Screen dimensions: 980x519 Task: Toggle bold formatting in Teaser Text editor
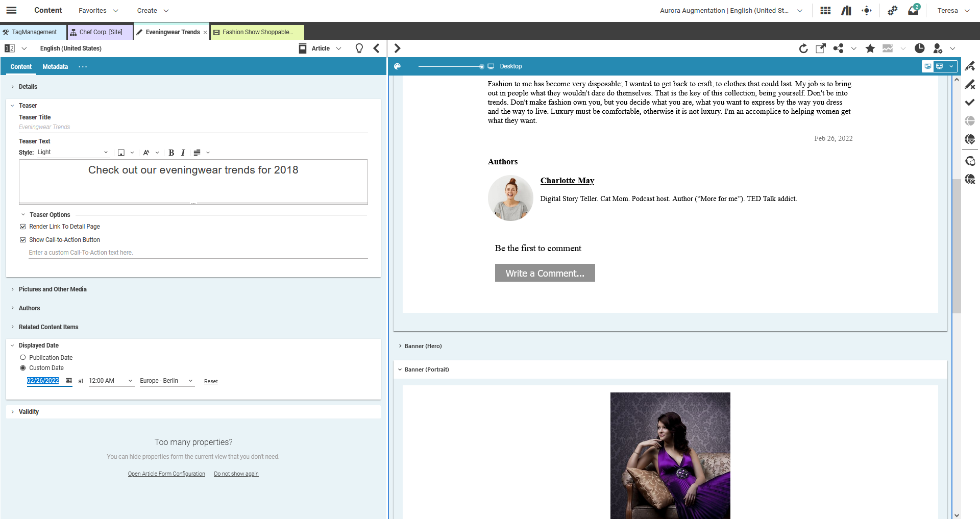[x=171, y=153]
